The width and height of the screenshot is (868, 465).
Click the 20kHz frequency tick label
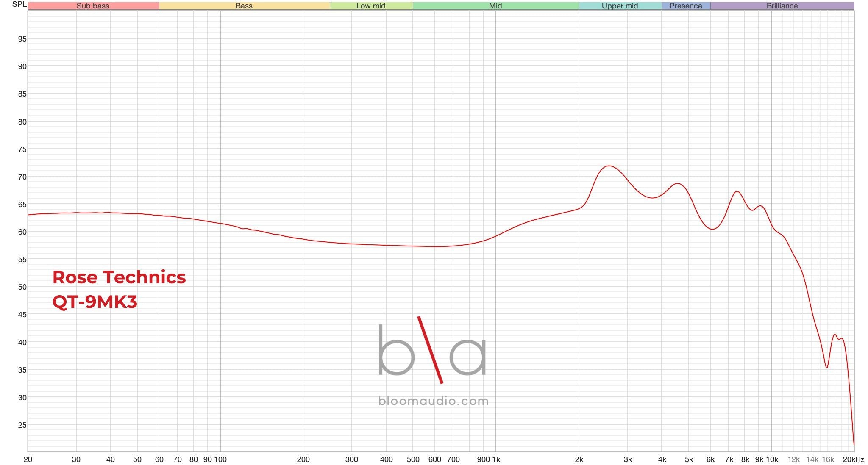click(854, 459)
